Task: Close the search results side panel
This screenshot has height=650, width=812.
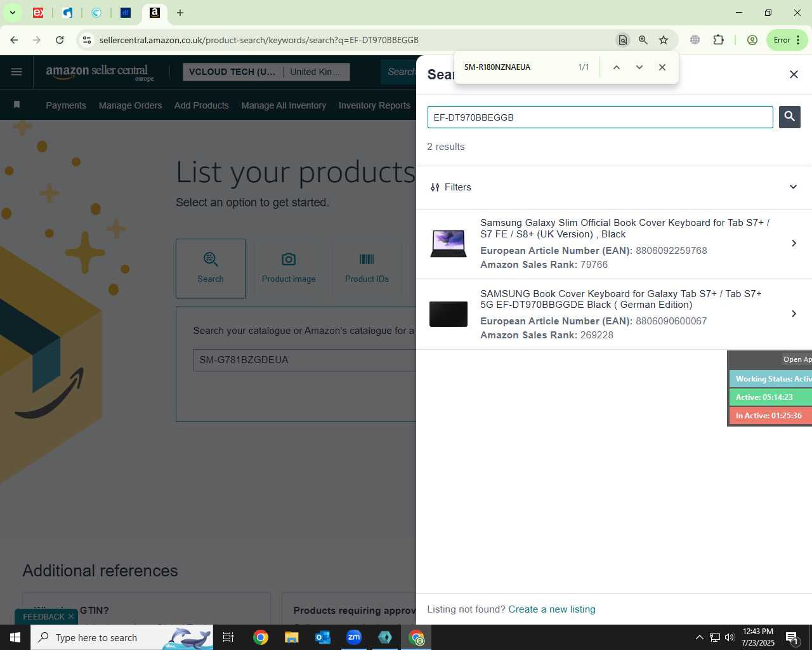Action: (x=794, y=74)
